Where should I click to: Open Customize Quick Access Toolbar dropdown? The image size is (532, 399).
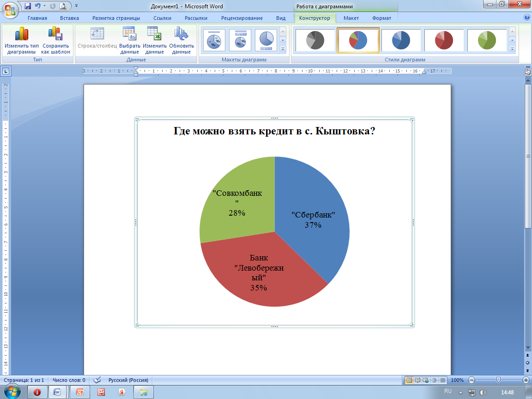point(76,6)
